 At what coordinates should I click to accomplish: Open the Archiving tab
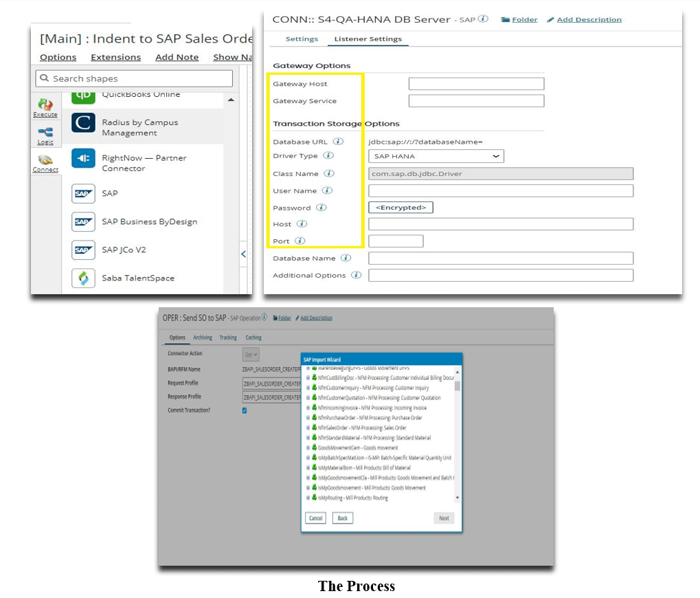click(203, 337)
